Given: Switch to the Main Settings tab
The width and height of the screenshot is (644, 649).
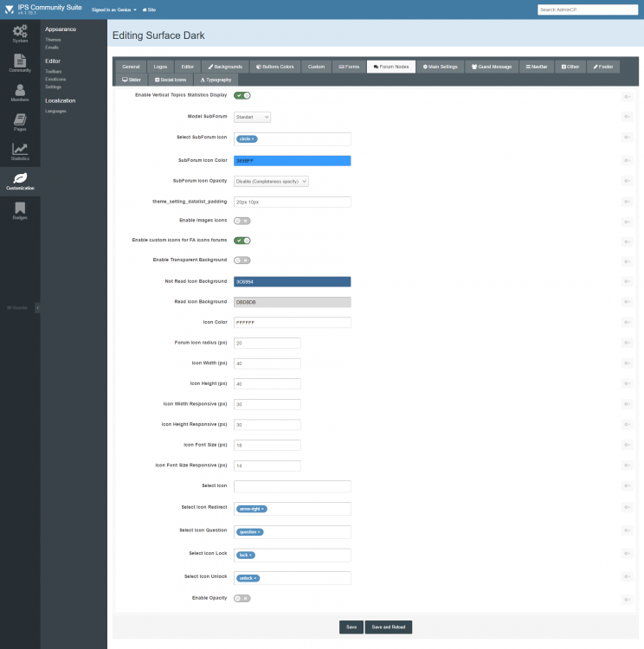Looking at the screenshot, I should point(441,67).
